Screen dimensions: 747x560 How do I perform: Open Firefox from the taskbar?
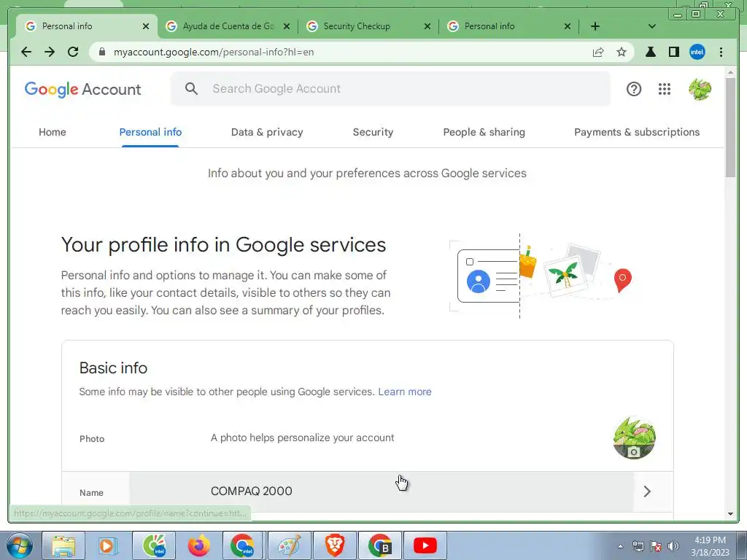[198, 545]
